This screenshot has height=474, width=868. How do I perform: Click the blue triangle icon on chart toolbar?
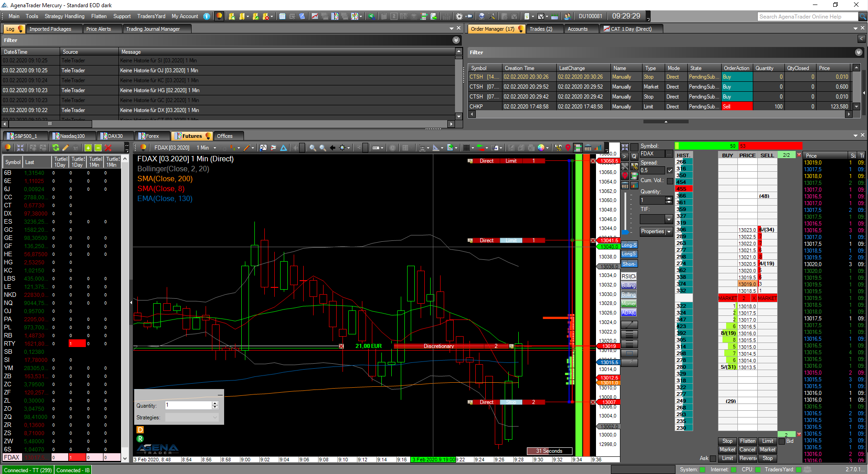tap(283, 148)
